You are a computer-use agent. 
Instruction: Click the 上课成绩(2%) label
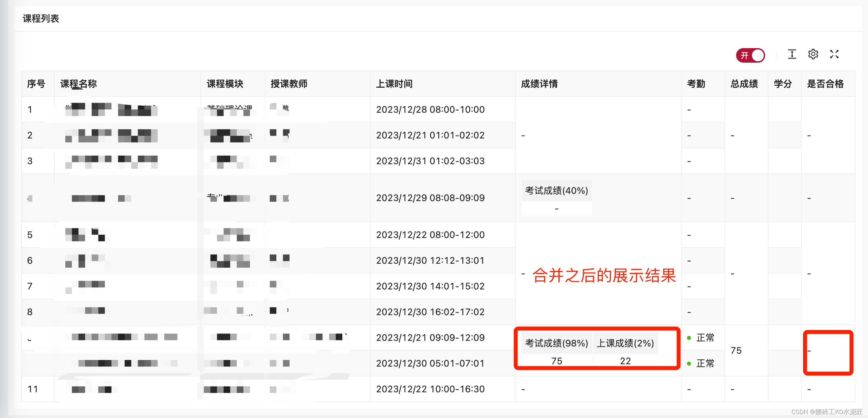pyautogui.click(x=625, y=343)
